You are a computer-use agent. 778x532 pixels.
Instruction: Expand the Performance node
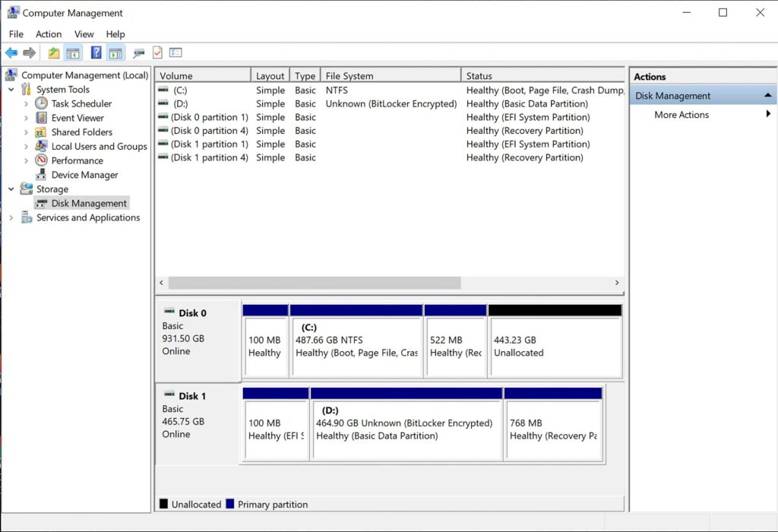coord(27,161)
